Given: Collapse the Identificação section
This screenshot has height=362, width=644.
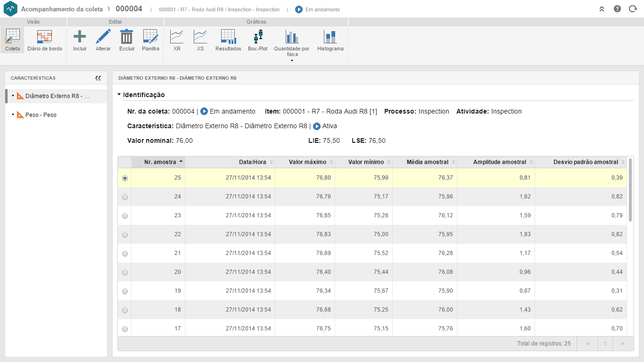Looking at the screenshot, I should tap(119, 95).
